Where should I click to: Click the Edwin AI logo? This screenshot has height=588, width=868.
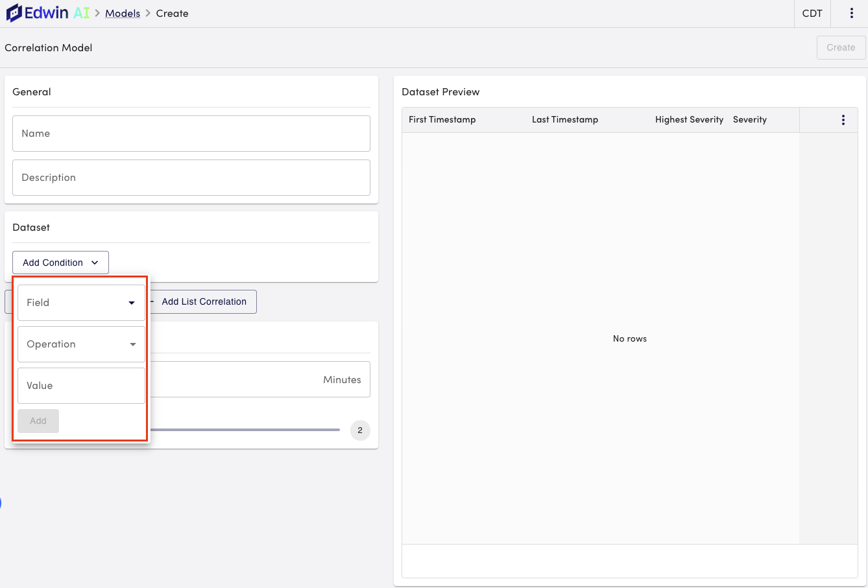(x=48, y=13)
